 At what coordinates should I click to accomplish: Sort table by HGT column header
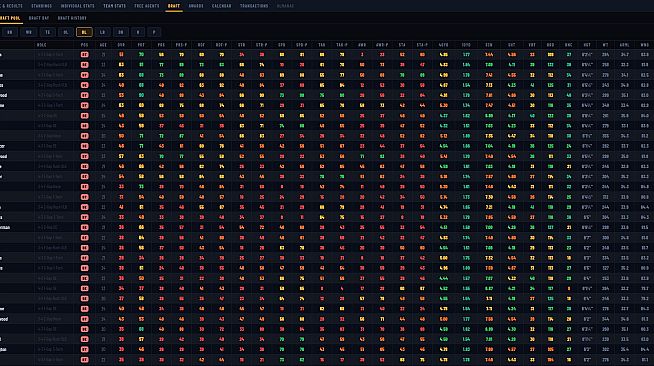587,45
